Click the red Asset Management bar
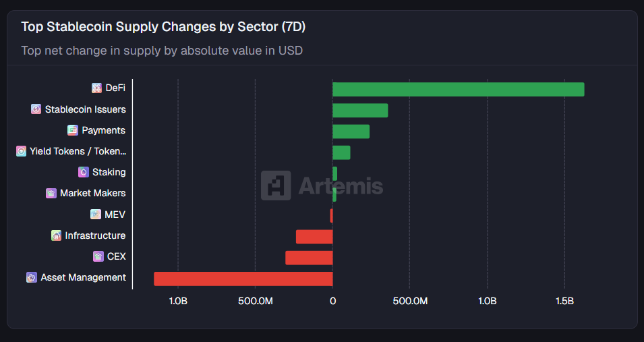 [243, 279]
